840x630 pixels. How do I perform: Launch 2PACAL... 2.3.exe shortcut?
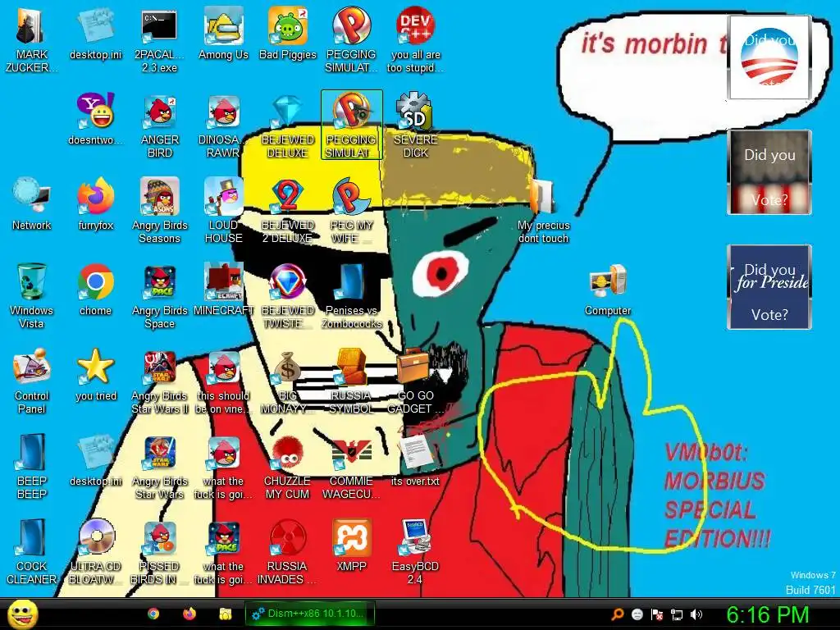[x=159, y=39]
